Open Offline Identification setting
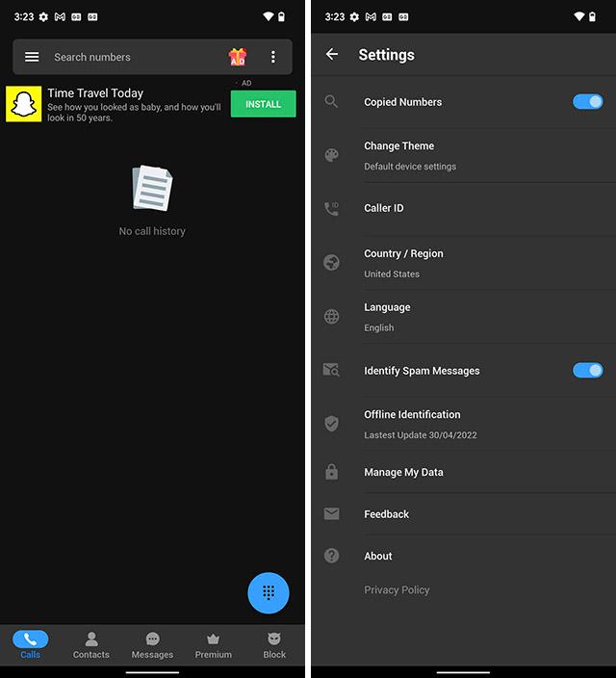Image resolution: width=616 pixels, height=678 pixels. pyautogui.click(x=463, y=424)
